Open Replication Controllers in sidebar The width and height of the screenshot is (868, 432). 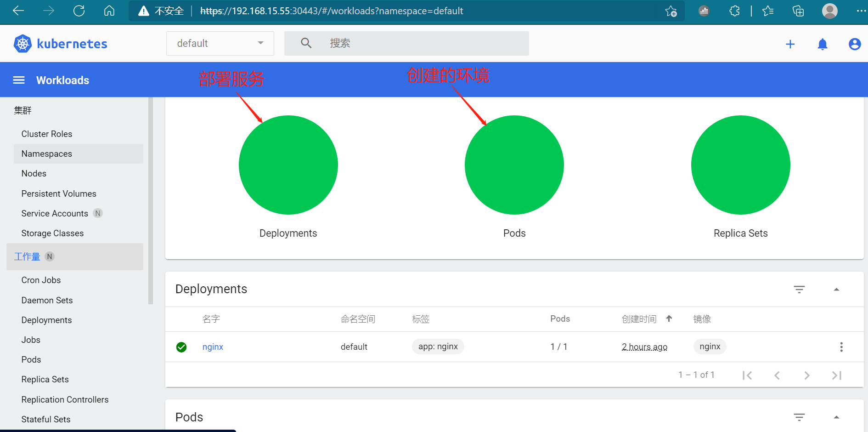65,399
